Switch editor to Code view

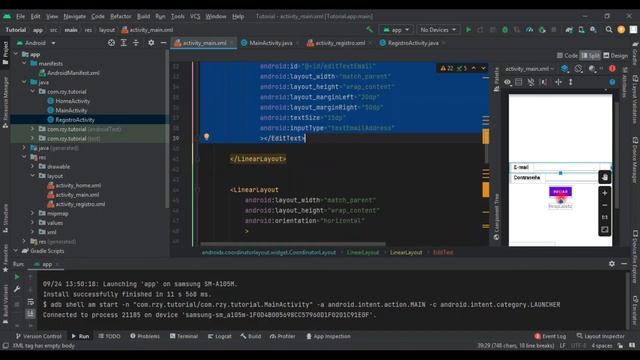[x=567, y=56]
